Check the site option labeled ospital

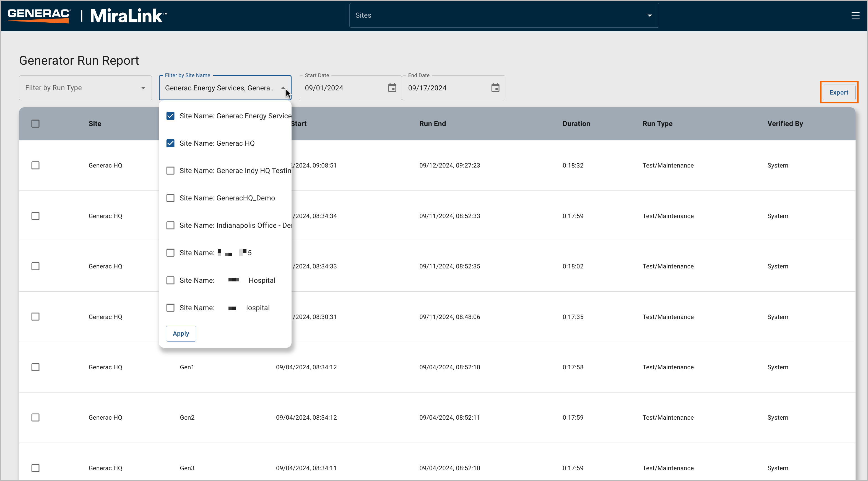coord(170,307)
